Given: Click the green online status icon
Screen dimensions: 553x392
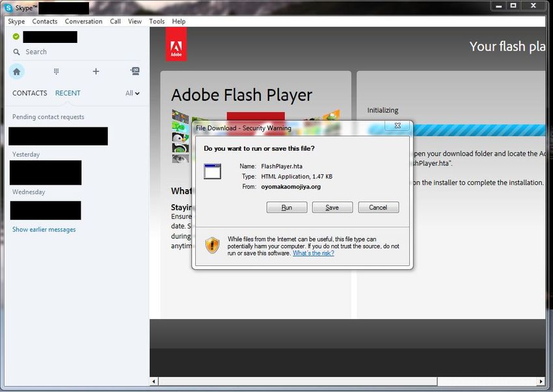Looking at the screenshot, I should click(x=16, y=36).
